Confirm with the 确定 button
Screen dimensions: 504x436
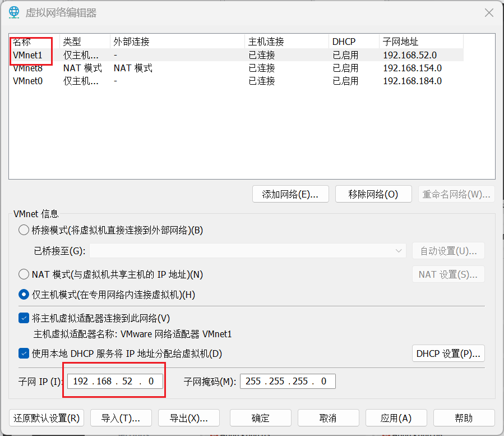point(260,418)
